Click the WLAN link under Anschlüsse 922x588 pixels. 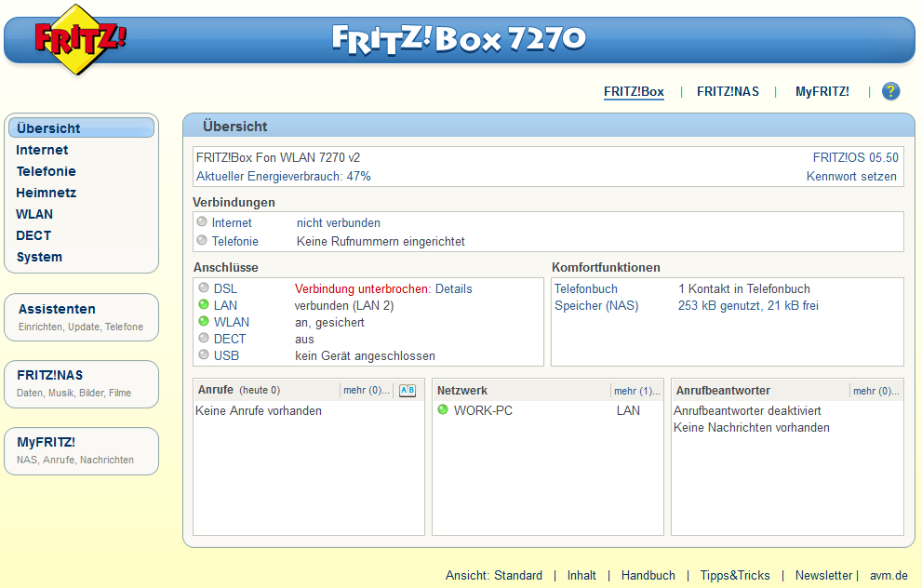click(231, 322)
